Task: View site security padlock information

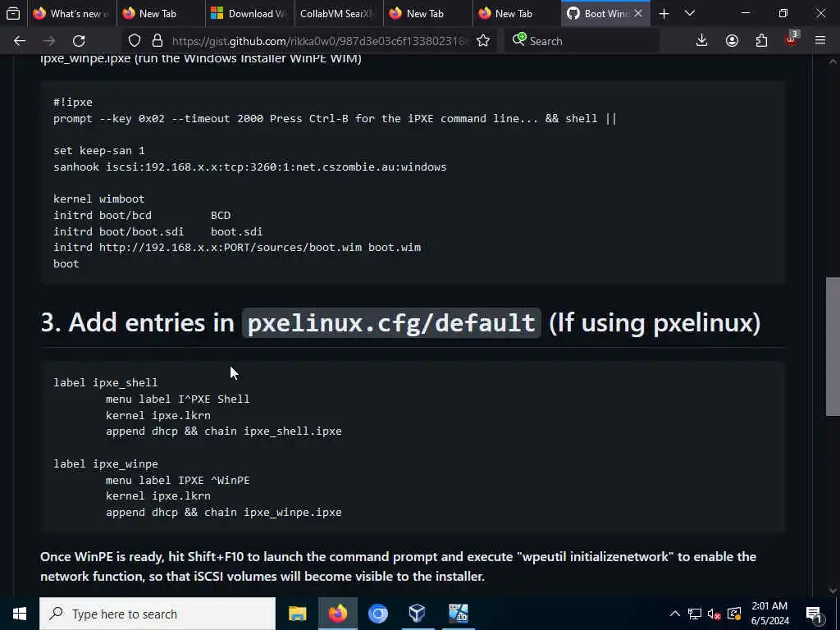Action: (157, 41)
